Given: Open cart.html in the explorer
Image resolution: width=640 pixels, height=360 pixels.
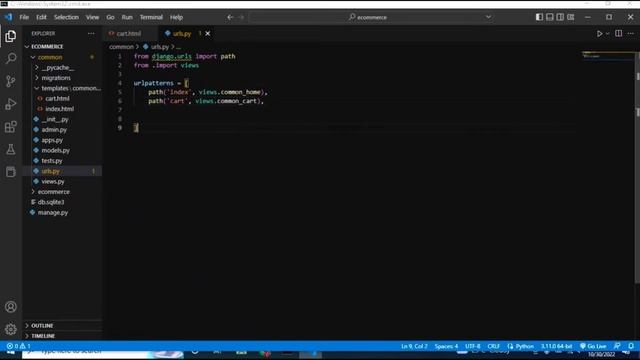Looking at the screenshot, I should pyautogui.click(x=57, y=98).
